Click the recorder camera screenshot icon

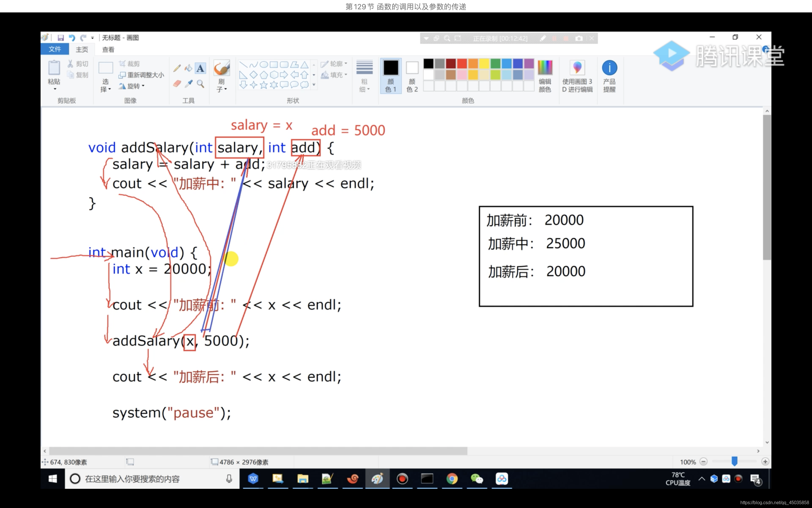579,39
